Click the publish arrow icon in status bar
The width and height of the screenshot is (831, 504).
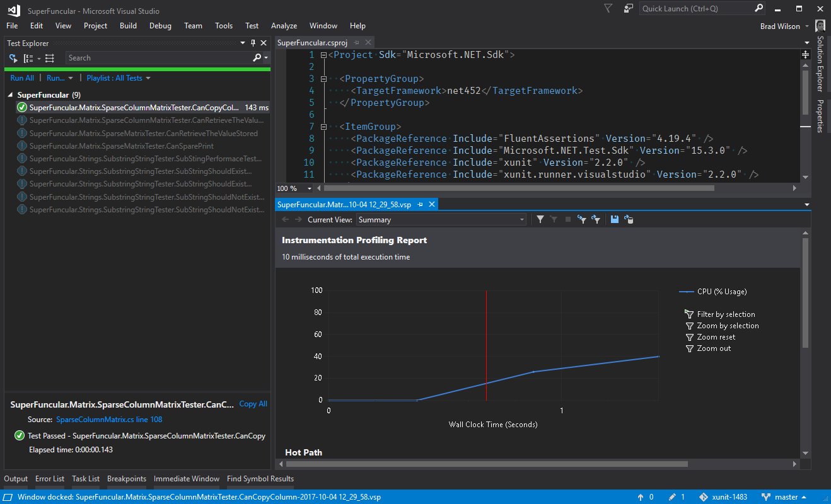[641, 497]
